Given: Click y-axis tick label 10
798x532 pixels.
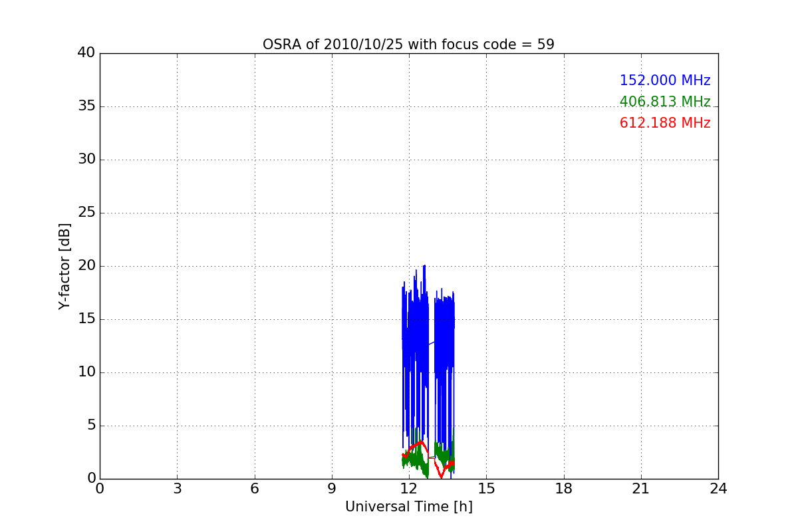Looking at the screenshot, I should (x=86, y=372).
